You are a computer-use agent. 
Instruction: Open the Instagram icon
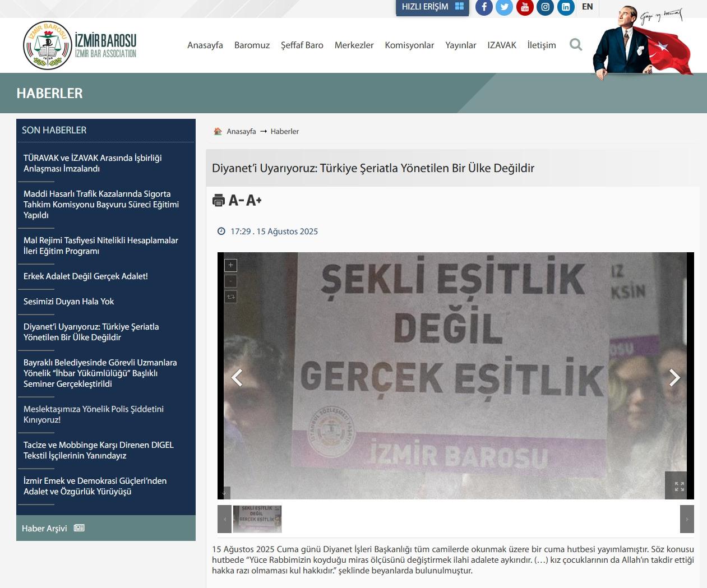[x=544, y=7]
